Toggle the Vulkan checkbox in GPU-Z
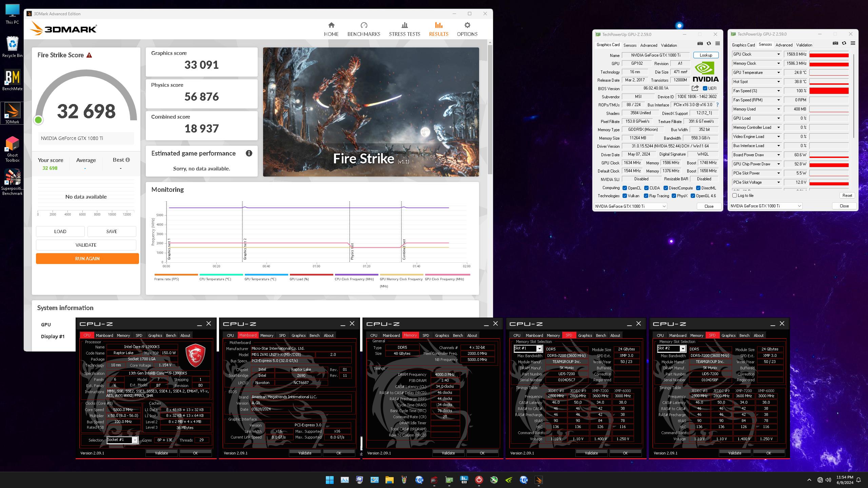This screenshot has height=488, width=868. click(625, 196)
